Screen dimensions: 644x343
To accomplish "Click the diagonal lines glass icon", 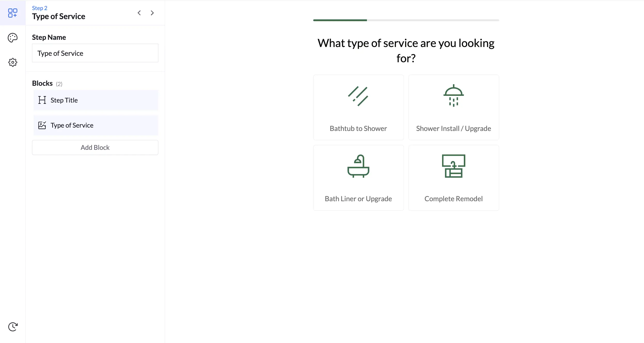I will point(358,96).
